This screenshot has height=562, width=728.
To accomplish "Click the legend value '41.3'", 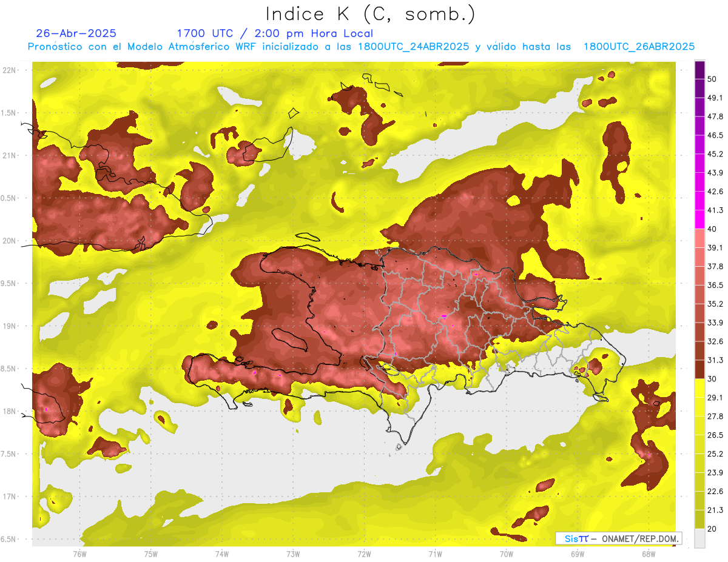I will pyautogui.click(x=715, y=210).
